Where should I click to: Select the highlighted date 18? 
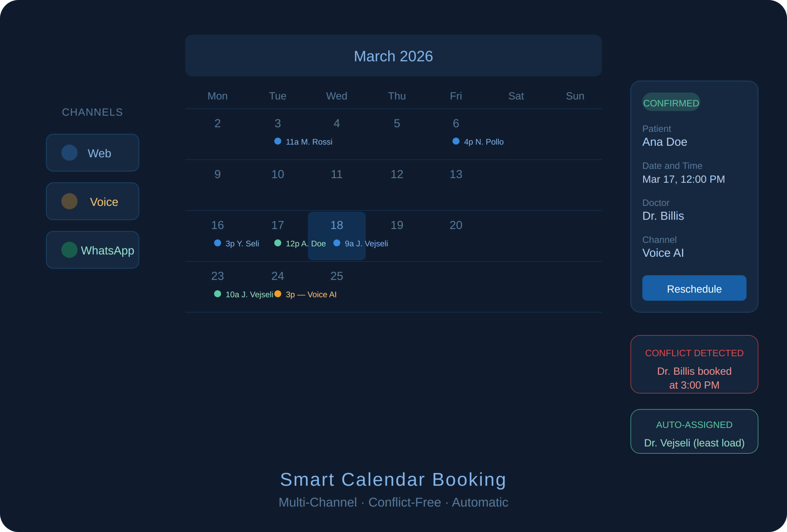[x=337, y=225]
